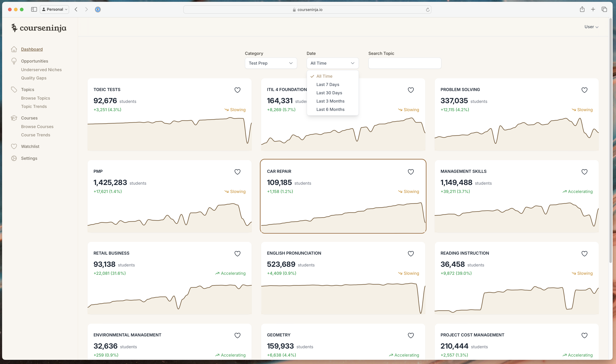Click the page vertical scrollbar

pyautogui.click(x=610, y=140)
